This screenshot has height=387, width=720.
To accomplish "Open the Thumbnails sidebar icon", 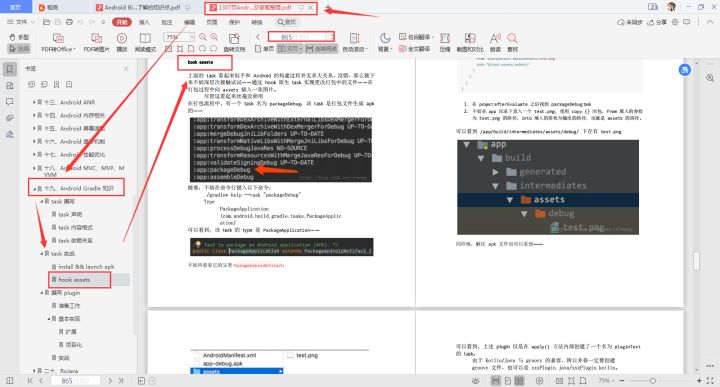I will click(x=10, y=86).
